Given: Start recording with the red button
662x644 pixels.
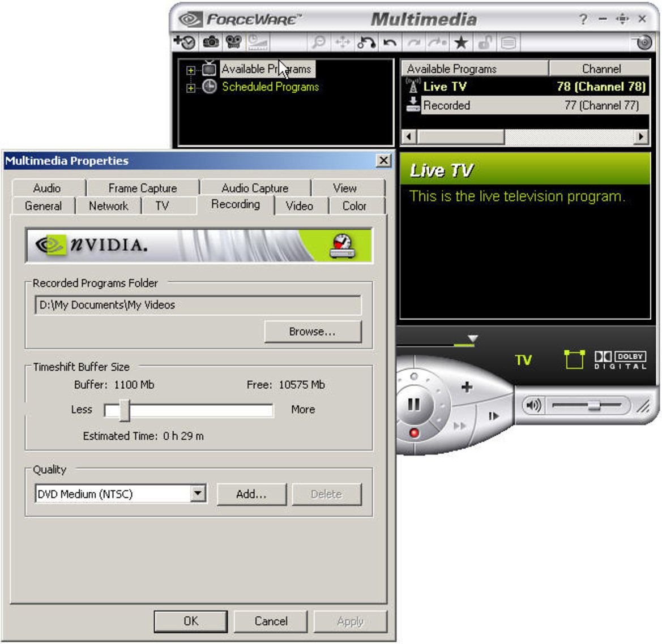Looking at the screenshot, I should (x=414, y=432).
